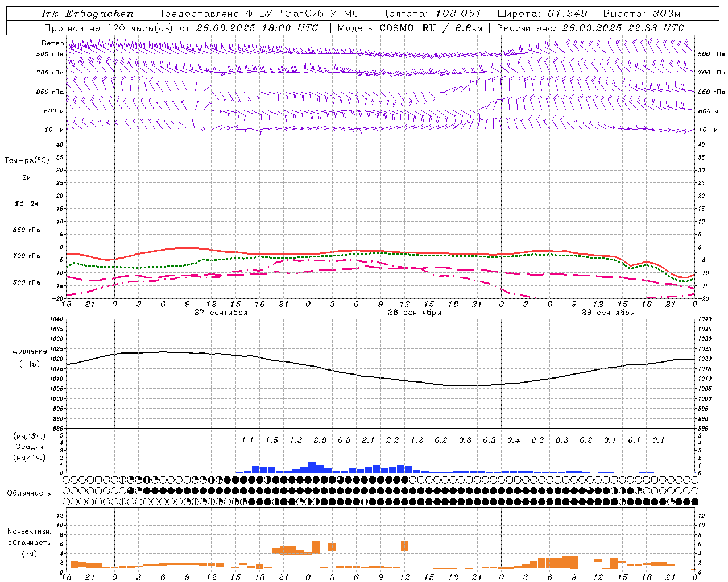
Task: Click the 1.3 precipitation amount
Action: click(296, 440)
